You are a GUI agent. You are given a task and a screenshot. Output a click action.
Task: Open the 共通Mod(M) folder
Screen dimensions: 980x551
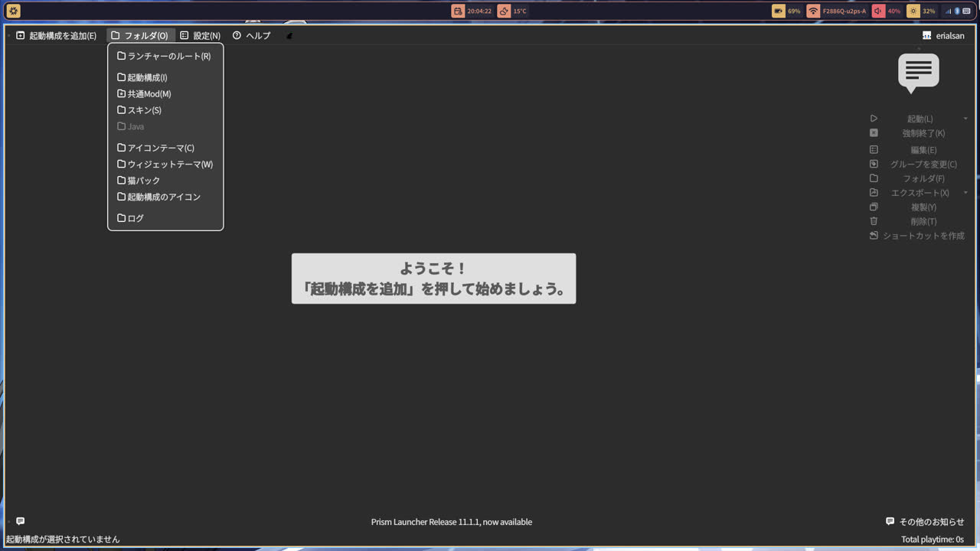[165, 93]
